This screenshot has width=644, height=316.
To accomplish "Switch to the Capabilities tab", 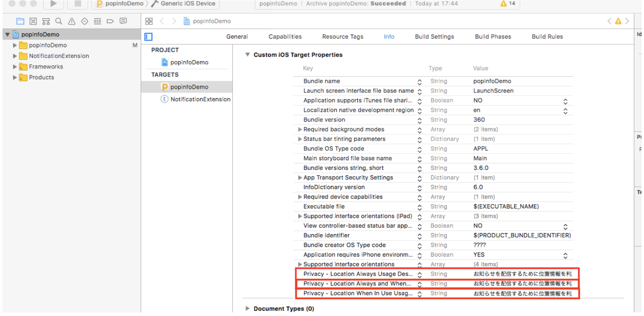I will (285, 37).
